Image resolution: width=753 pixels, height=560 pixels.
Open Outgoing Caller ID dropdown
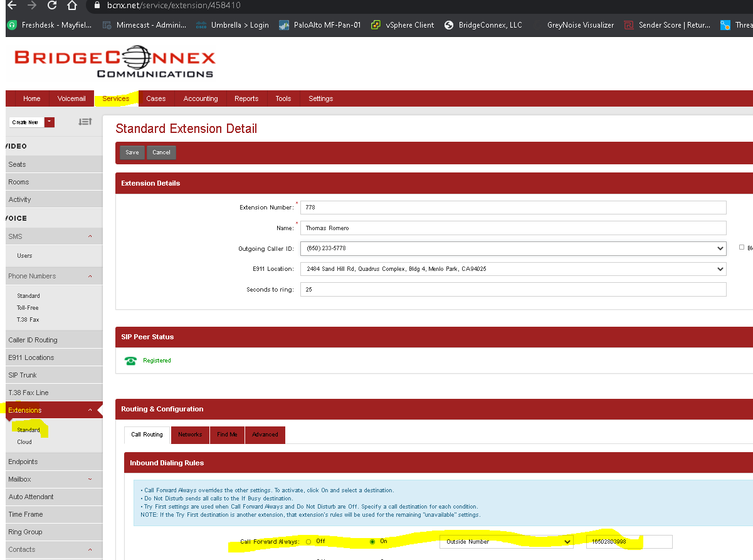pyautogui.click(x=513, y=248)
